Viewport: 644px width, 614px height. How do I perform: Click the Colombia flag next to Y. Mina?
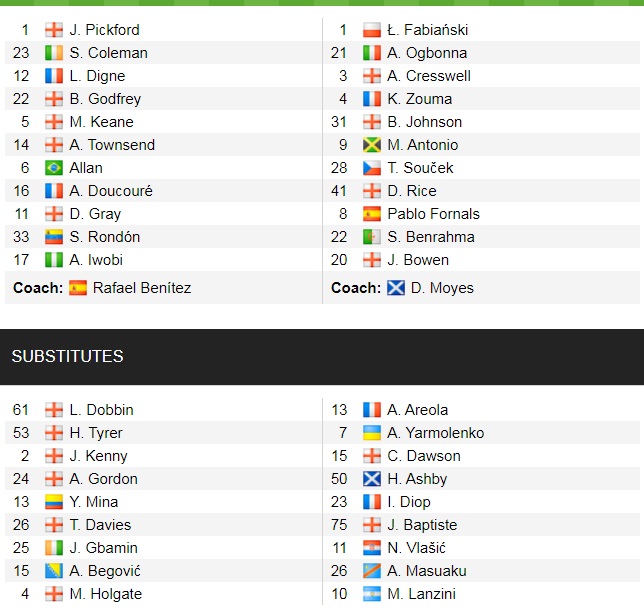click(54, 502)
